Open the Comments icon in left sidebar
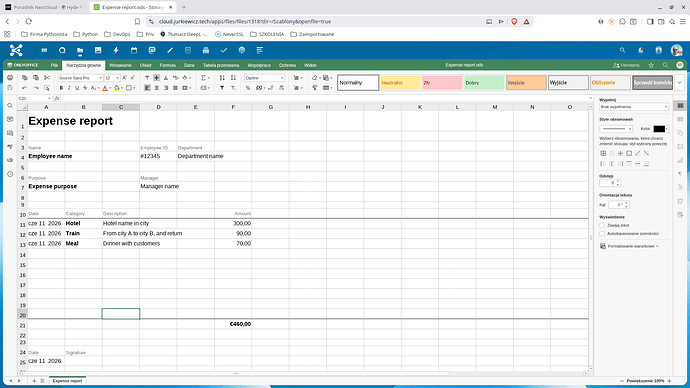Screen dimensions: 690x388 [x=10, y=119]
